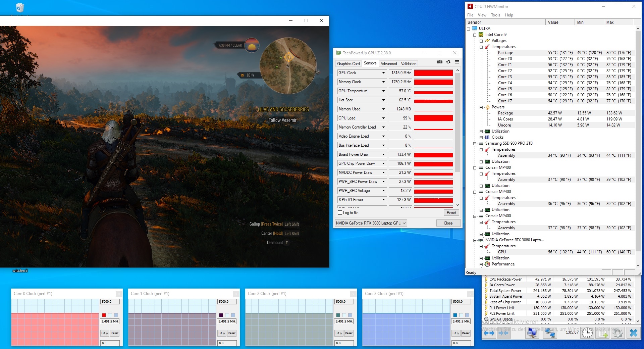This screenshot has width=644, height=349.
Task: Expand the Clocks node under Intel Core i9
Action: point(481,138)
